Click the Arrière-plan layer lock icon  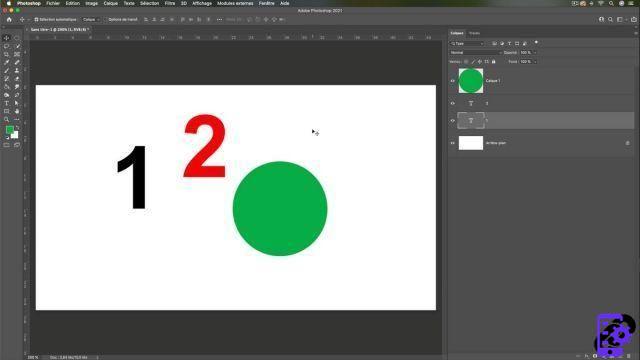627,143
